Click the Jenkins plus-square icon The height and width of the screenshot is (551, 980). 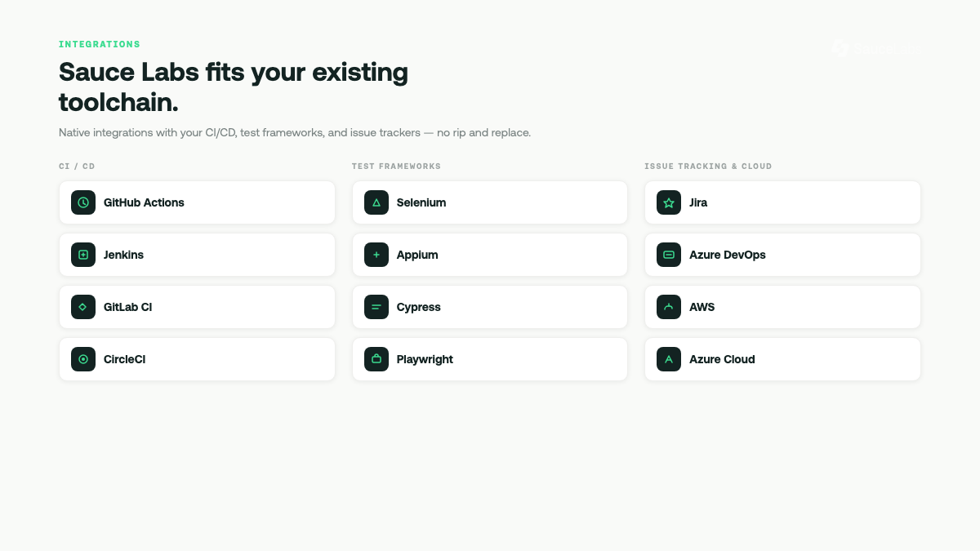point(83,255)
